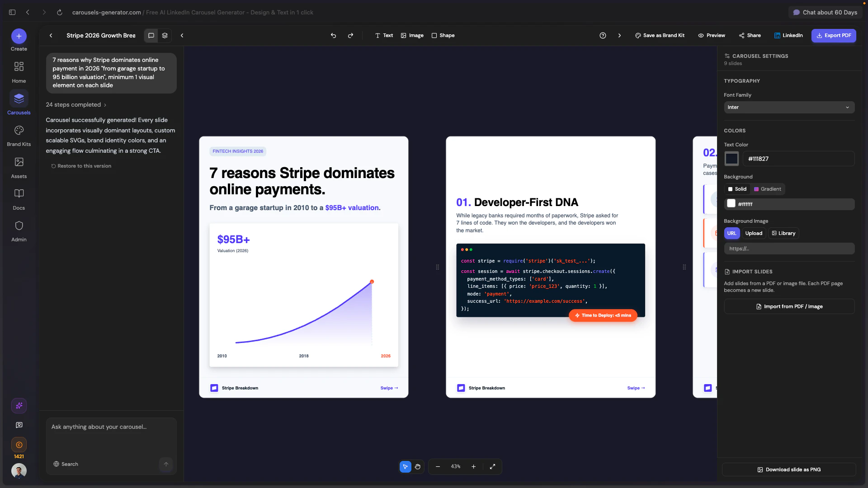Switch background type to Gradient
Viewport: 868px width, 488px height.
point(767,189)
